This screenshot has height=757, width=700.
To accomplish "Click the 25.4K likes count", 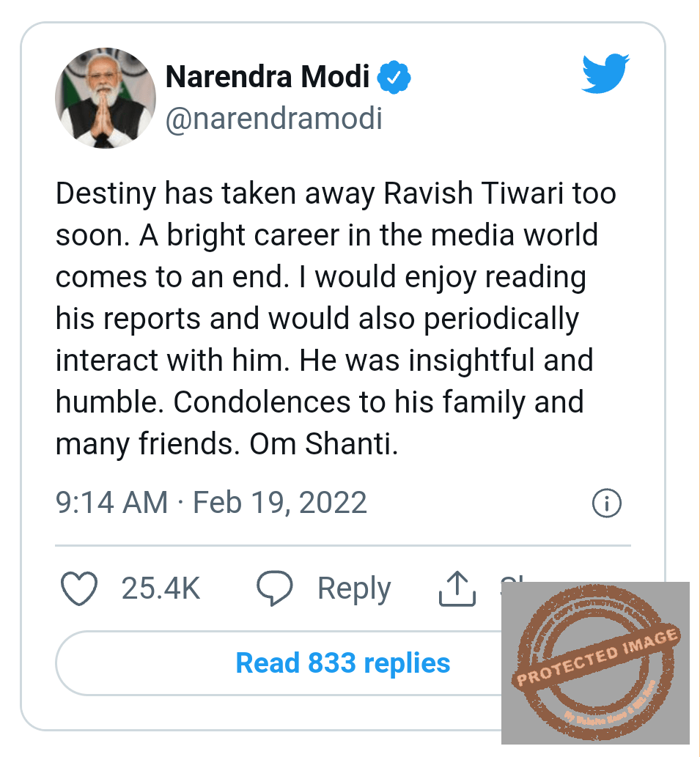I will [x=161, y=589].
